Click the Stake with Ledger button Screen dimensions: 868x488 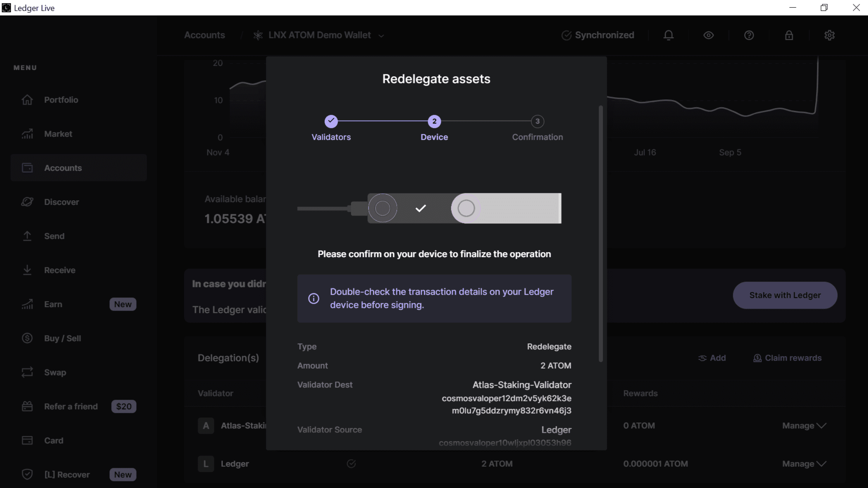click(785, 295)
